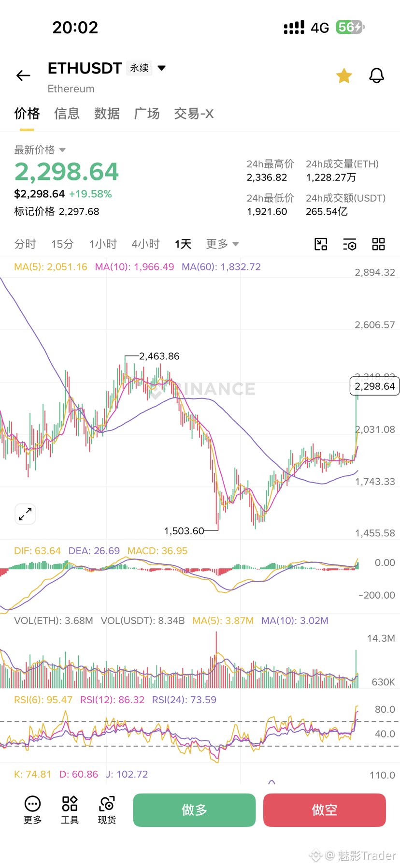
Task: Tap the large price 2,298.64
Action: 67,172
